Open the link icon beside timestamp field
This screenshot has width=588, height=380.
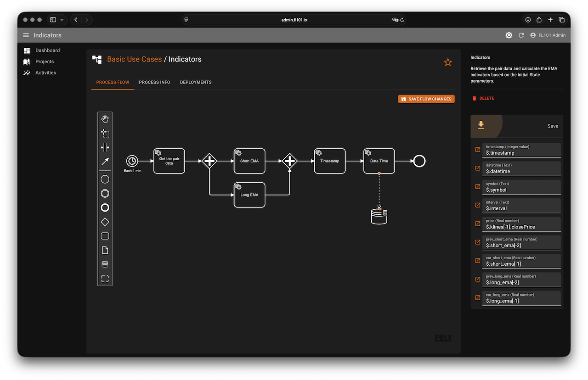pos(477,150)
